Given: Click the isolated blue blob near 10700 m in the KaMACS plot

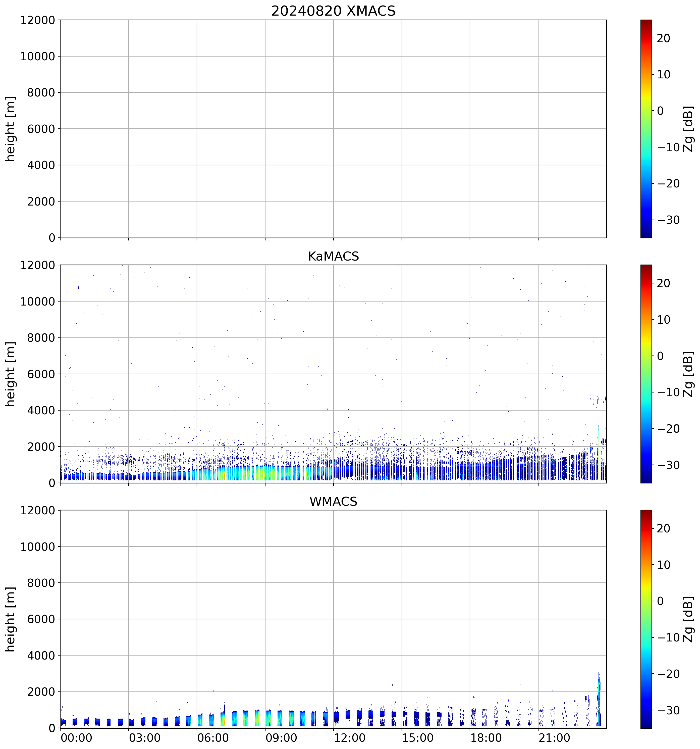Looking at the screenshot, I should coord(78,288).
